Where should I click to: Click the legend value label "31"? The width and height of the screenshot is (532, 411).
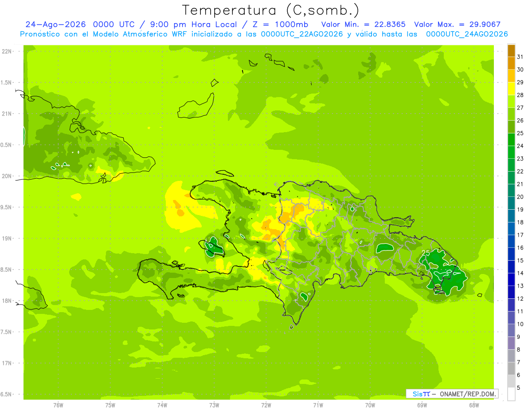520,57
